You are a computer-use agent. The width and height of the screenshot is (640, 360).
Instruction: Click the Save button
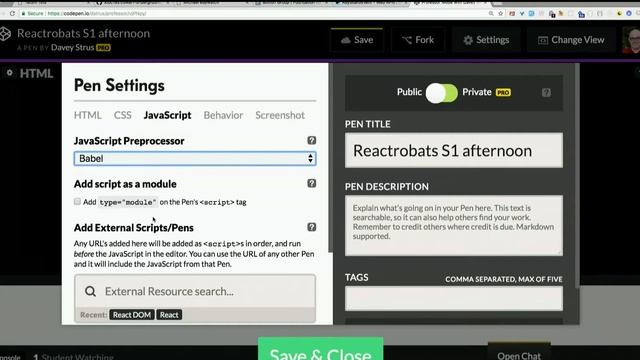pos(357,40)
